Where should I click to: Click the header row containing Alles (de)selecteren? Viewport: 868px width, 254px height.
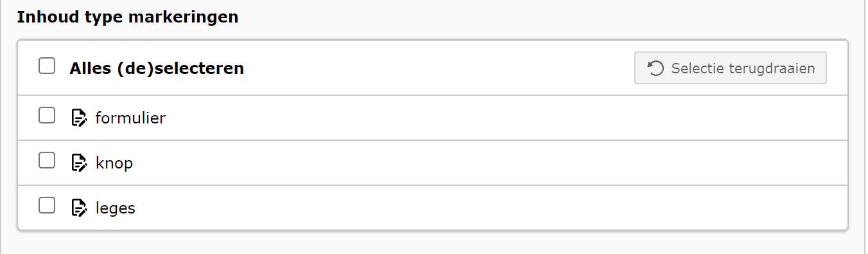(x=433, y=68)
